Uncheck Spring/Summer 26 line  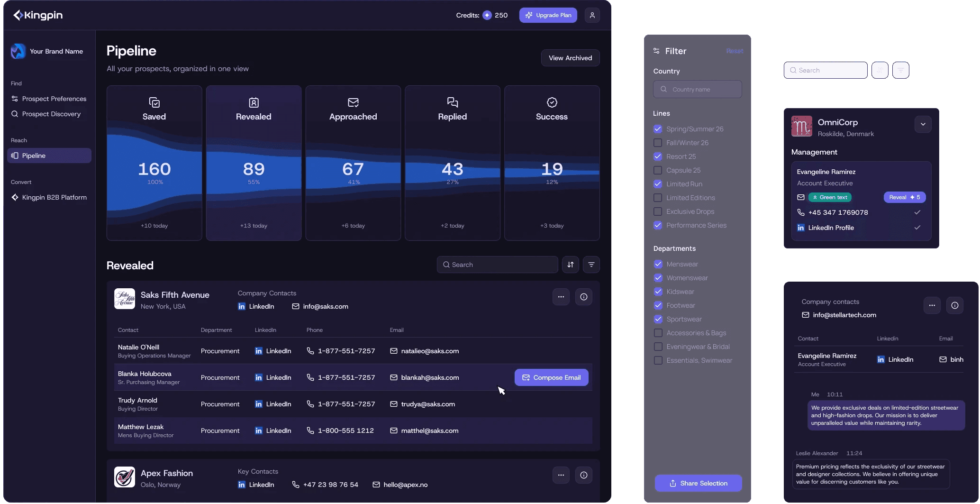[658, 129]
